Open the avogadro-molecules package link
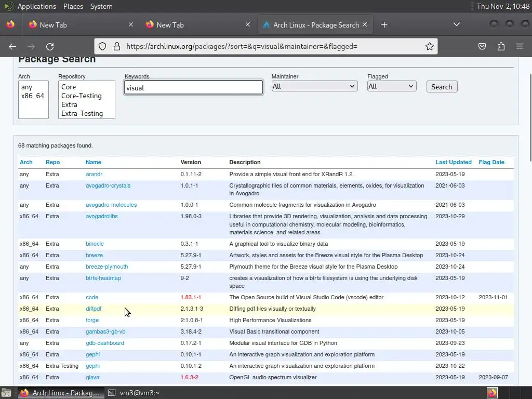Viewport: 532px width, 399px height. pyautogui.click(x=111, y=205)
